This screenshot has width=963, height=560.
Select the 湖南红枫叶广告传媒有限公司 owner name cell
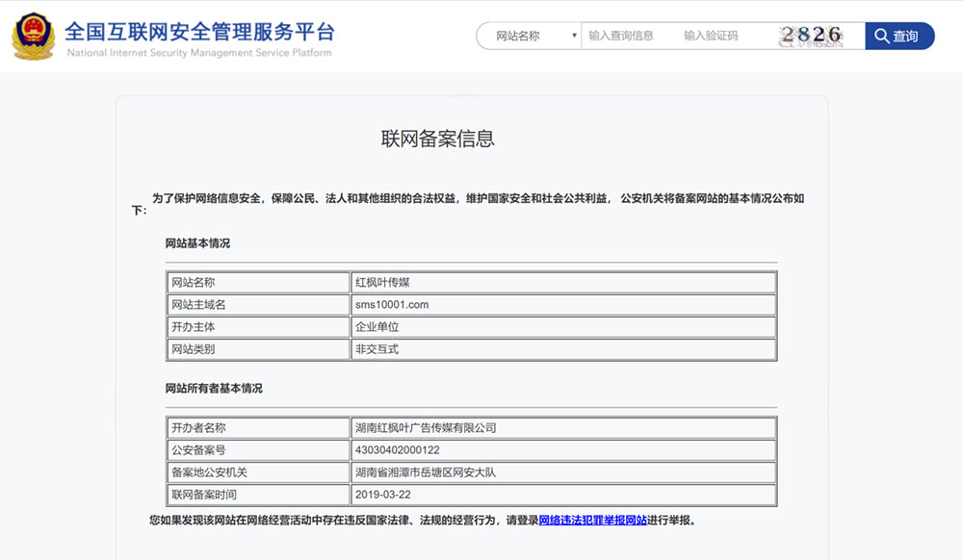point(425,428)
